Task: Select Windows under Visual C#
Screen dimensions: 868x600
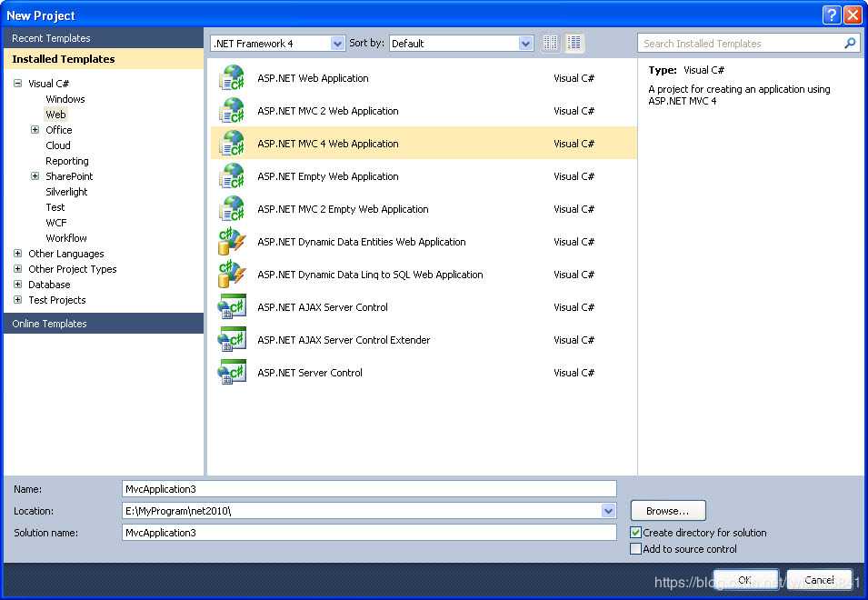Action: tap(65, 99)
